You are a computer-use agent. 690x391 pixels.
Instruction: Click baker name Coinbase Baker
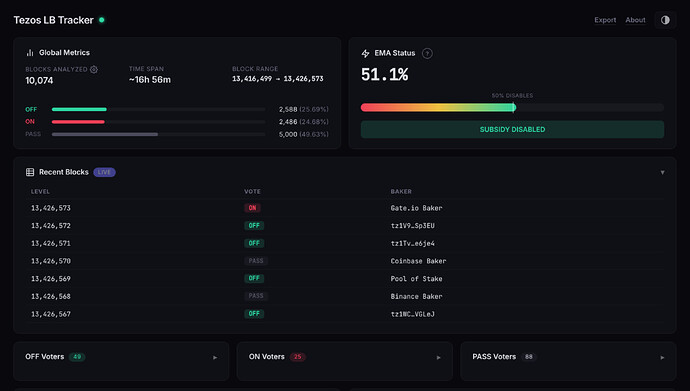[418, 261]
